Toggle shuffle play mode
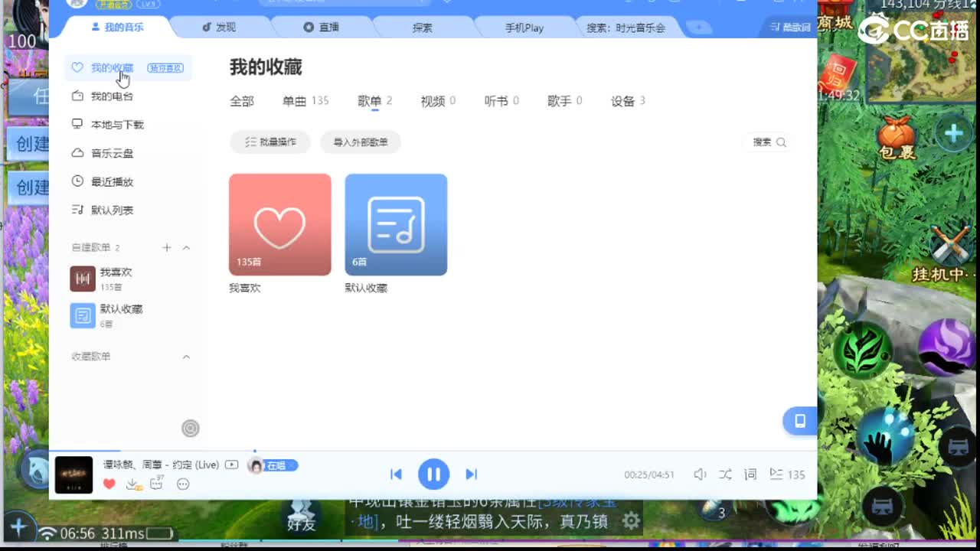The height and width of the screenshot is (551, 980). (725, 474)
